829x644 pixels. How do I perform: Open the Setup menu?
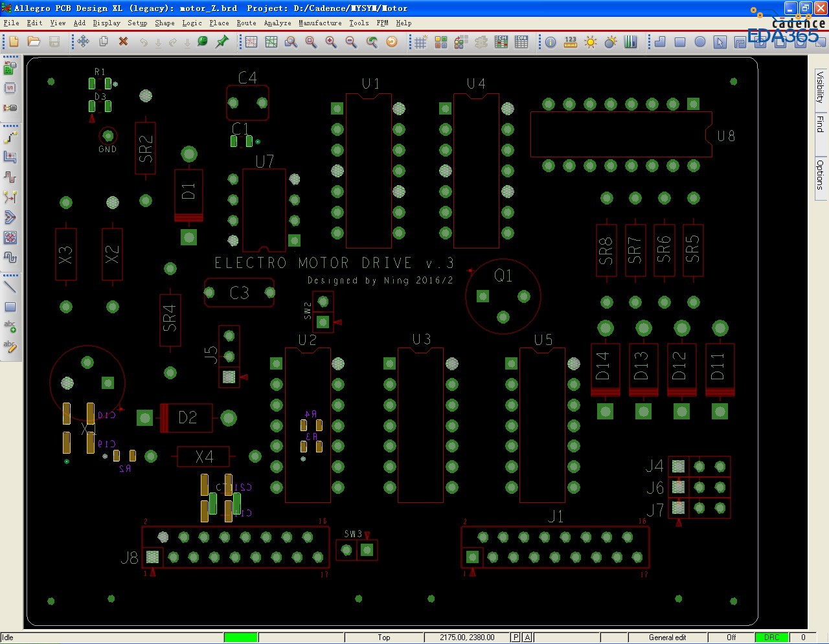137,23
